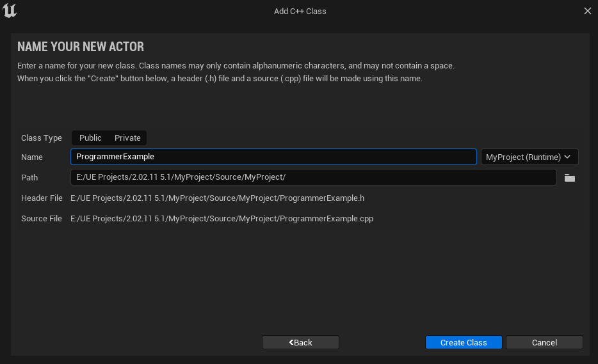Image resolution: width=598 pixels, height=364 pixels.
Task: Set class type to Public
Action: 90,138
